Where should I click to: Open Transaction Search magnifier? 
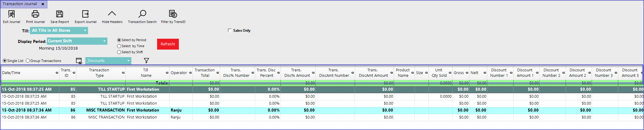pyautogui.click(x=142, y=14)
